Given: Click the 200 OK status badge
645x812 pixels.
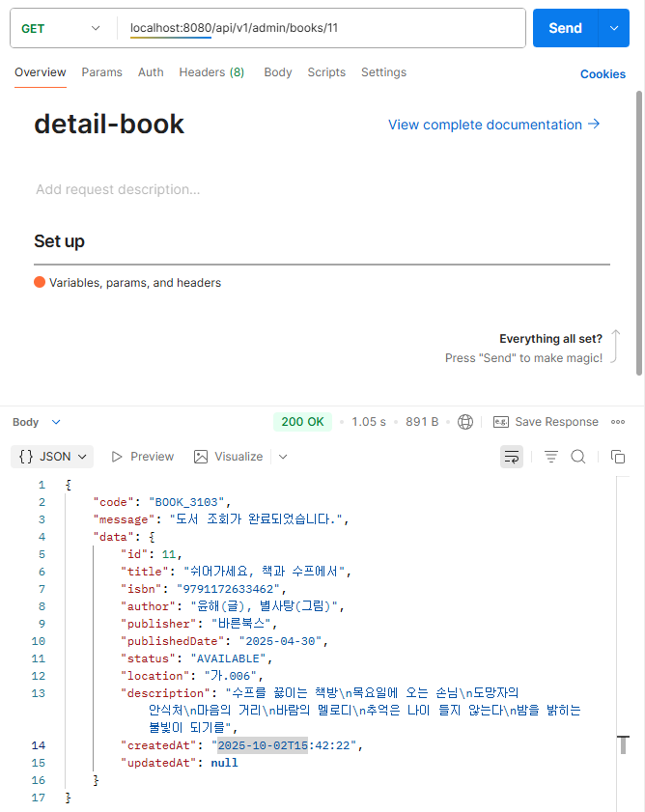Looking at the screenshot, I should point(302,422).
